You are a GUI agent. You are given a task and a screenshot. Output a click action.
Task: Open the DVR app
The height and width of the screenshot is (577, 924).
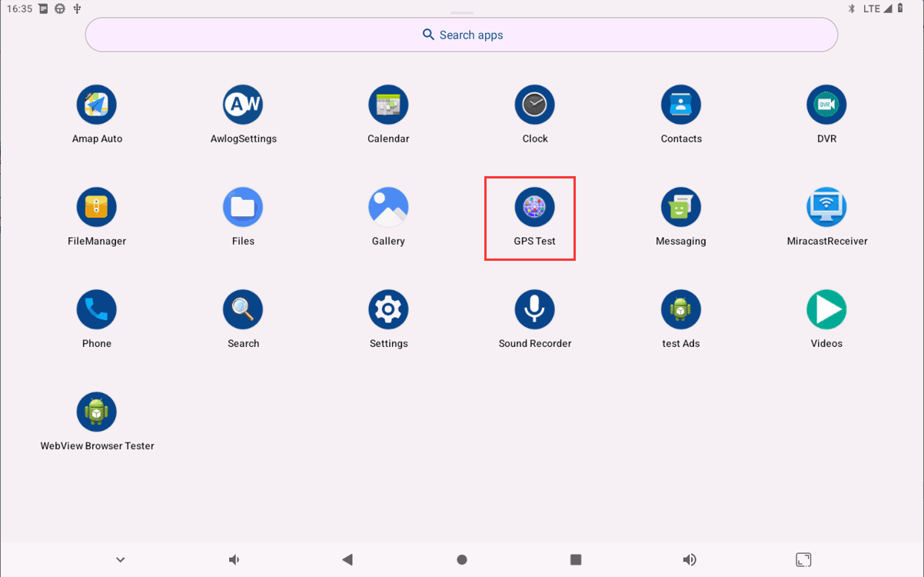tap(826, 104)
